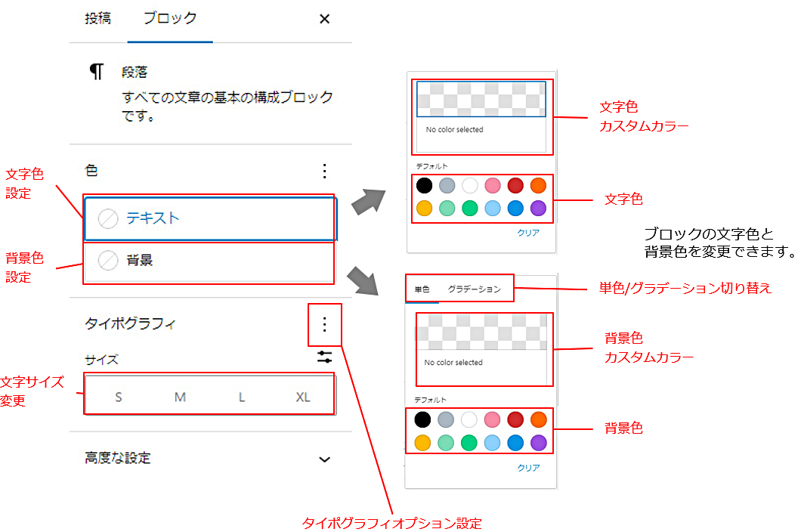Click クリア link in text color panel
The image size is (801, 532).
click(528, 233)
